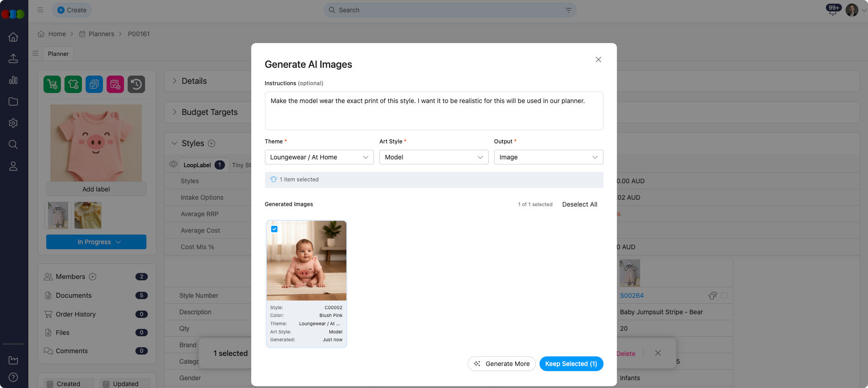
Task: Open the settings gear in left sidebar
Action: tap(13, 123)
